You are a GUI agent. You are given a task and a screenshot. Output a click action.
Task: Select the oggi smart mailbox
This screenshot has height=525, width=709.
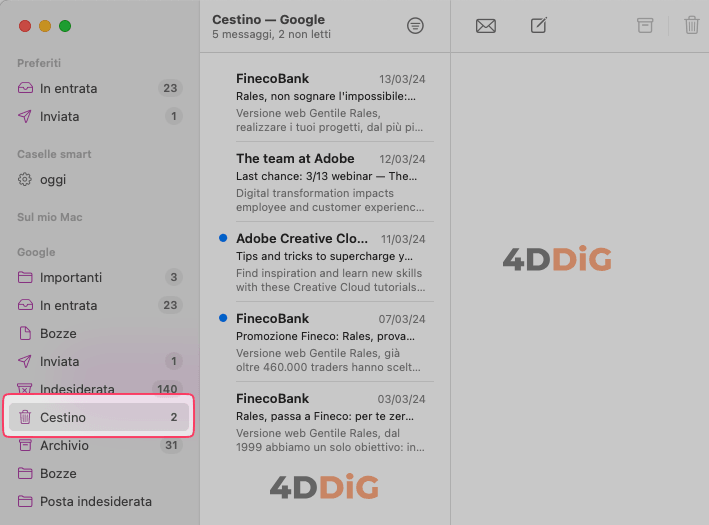[100, 180]
